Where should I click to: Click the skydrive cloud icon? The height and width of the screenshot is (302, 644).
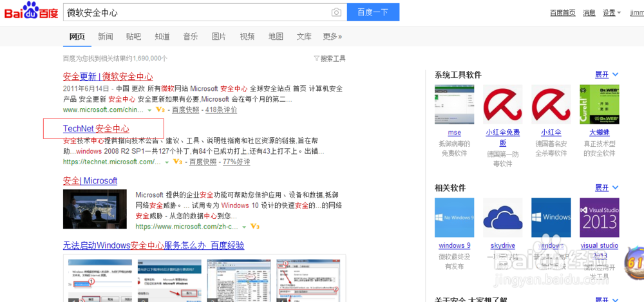point(503,218)
